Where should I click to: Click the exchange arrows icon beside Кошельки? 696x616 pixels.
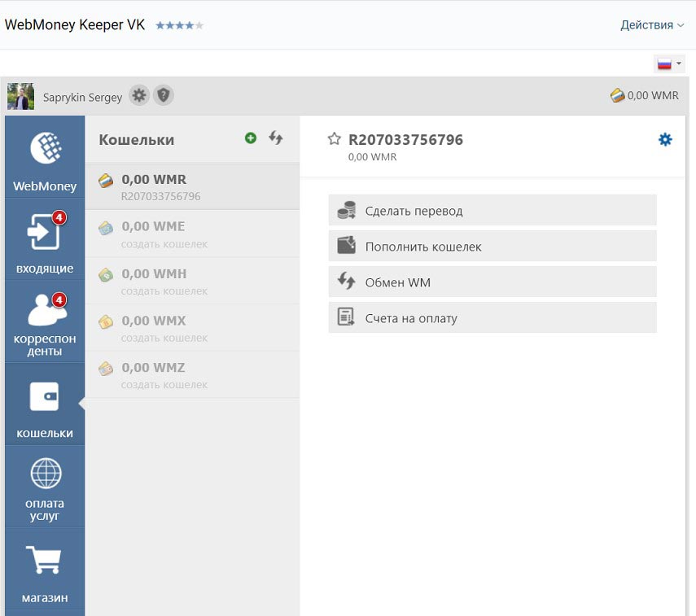(276, 138)
